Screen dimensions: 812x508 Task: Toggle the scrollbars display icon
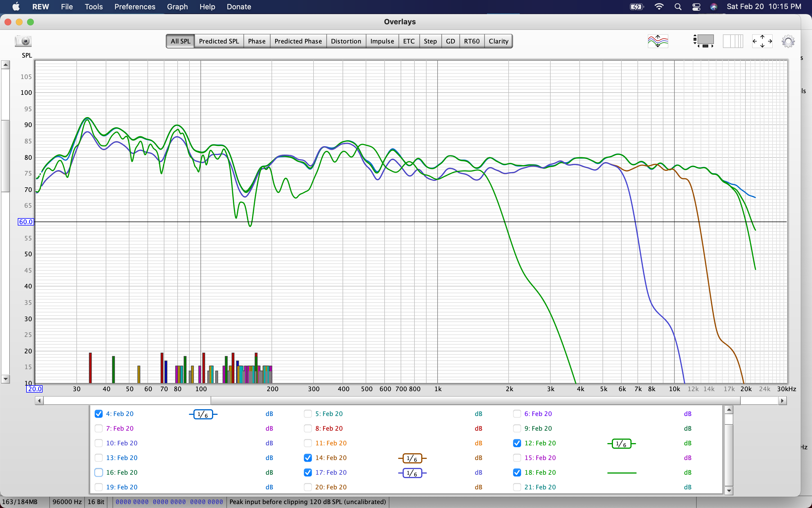click(x=704, y=41)
